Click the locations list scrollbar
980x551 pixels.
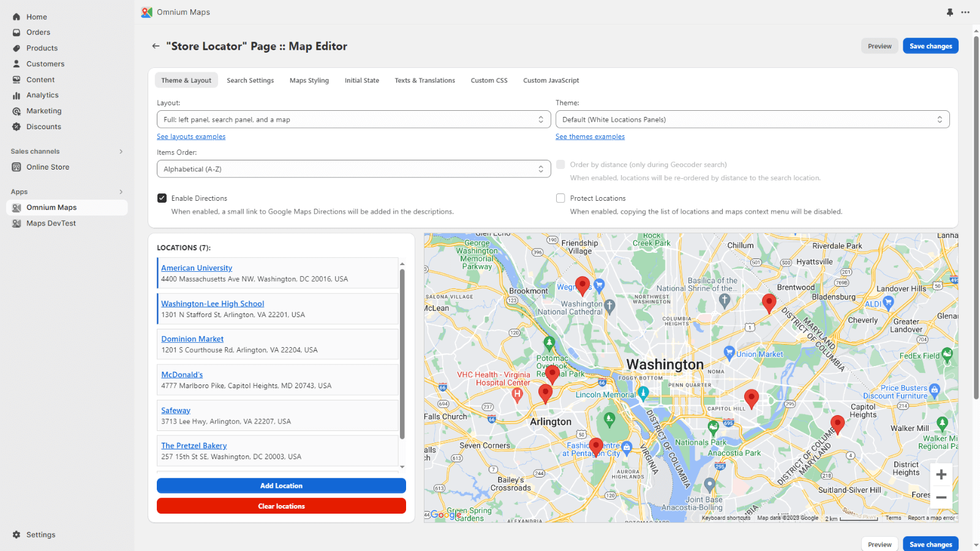click(402, 354)
